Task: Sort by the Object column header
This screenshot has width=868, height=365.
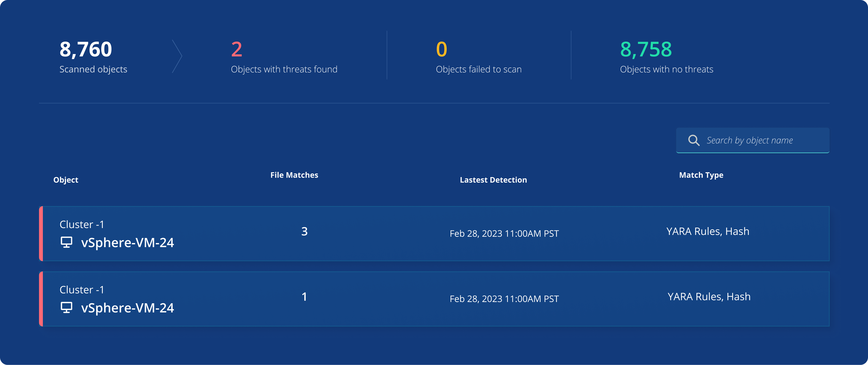Action: [66, 180]
